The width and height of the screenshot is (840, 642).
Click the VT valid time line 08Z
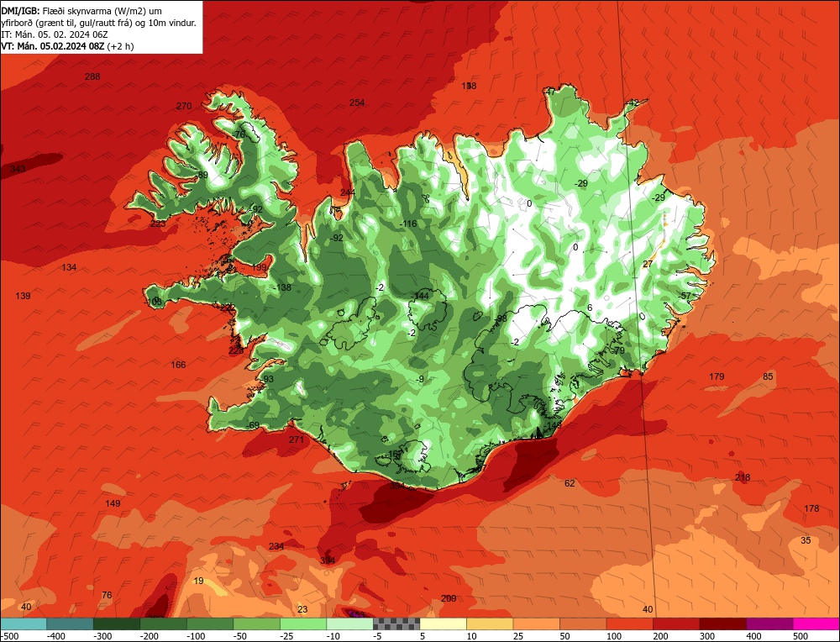(67, 46)
